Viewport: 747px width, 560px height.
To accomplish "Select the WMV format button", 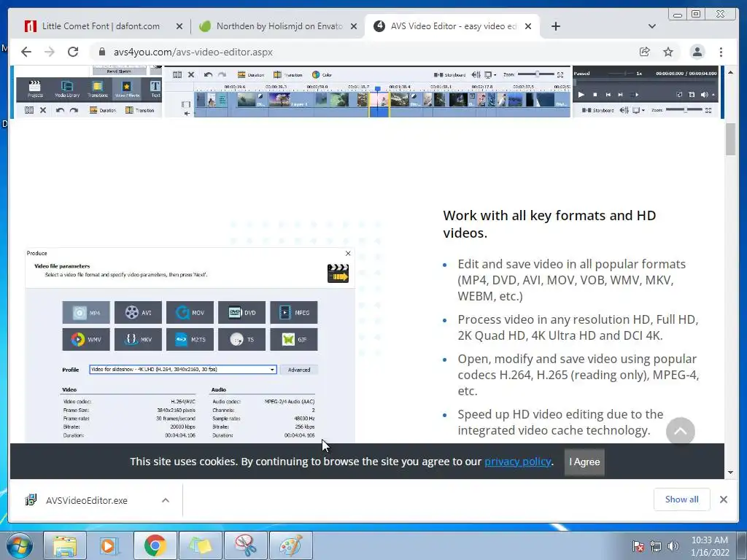I will (86, 340).
